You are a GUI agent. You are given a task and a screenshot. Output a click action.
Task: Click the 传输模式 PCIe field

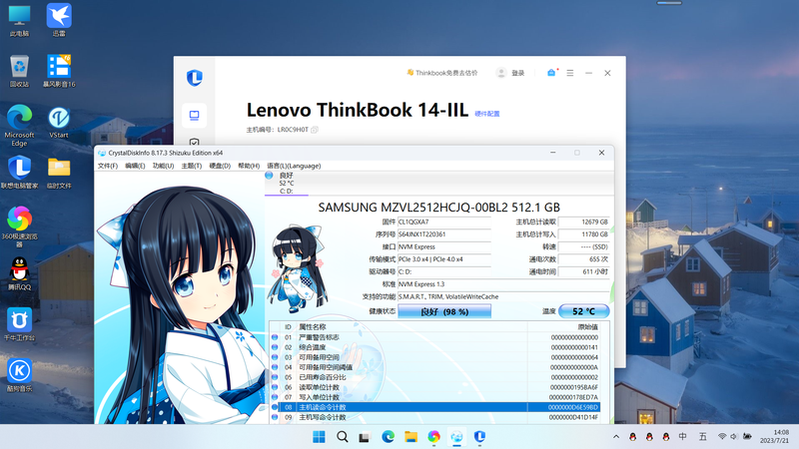pos(444,259)
